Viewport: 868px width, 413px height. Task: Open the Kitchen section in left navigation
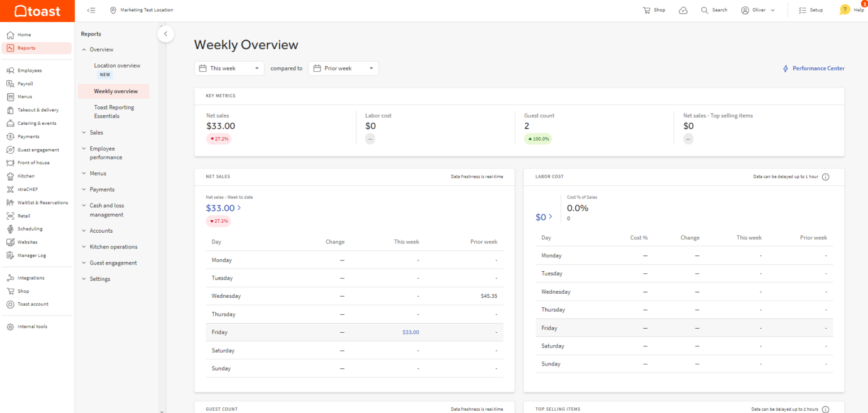[x=25, y=176]
